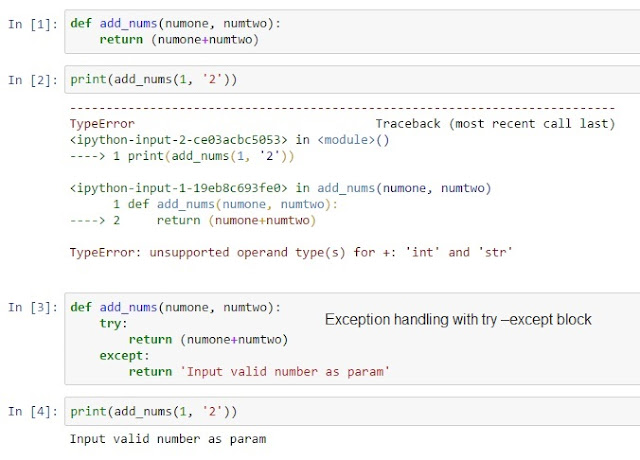Click the Input valid number as param output

168,439
